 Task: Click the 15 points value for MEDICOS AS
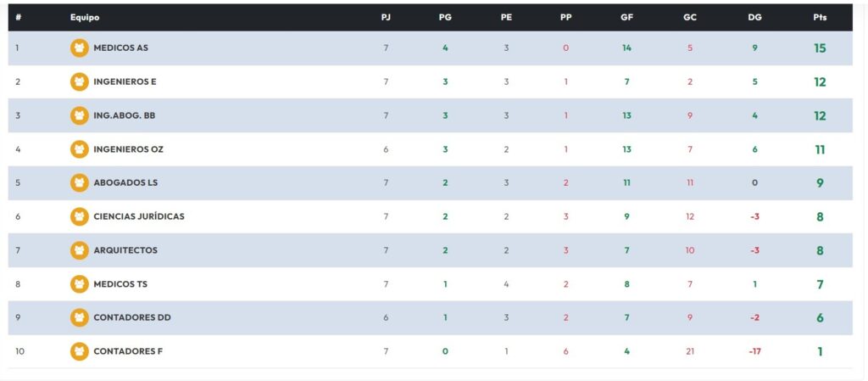pos(820,48)
